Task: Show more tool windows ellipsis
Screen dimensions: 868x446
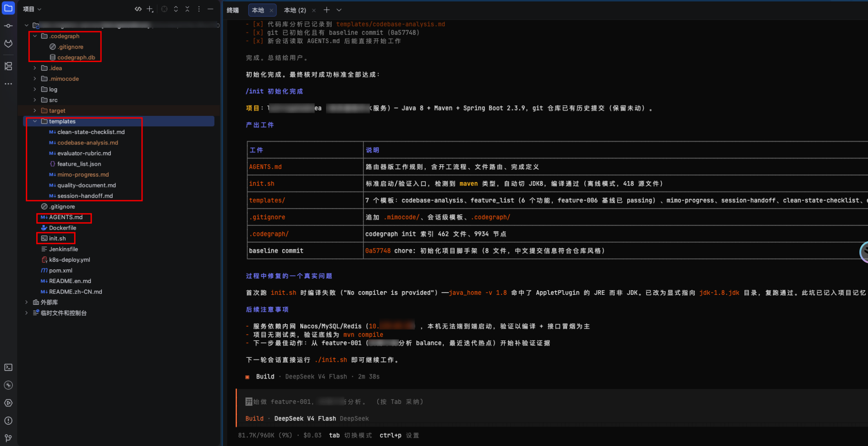Action: [8, 84]
